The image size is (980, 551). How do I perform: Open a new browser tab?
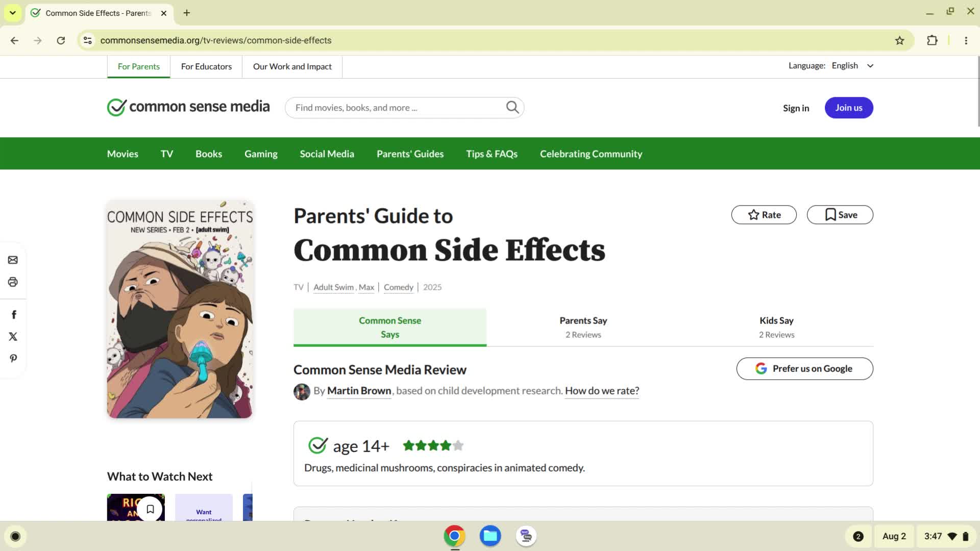point(187,13)
